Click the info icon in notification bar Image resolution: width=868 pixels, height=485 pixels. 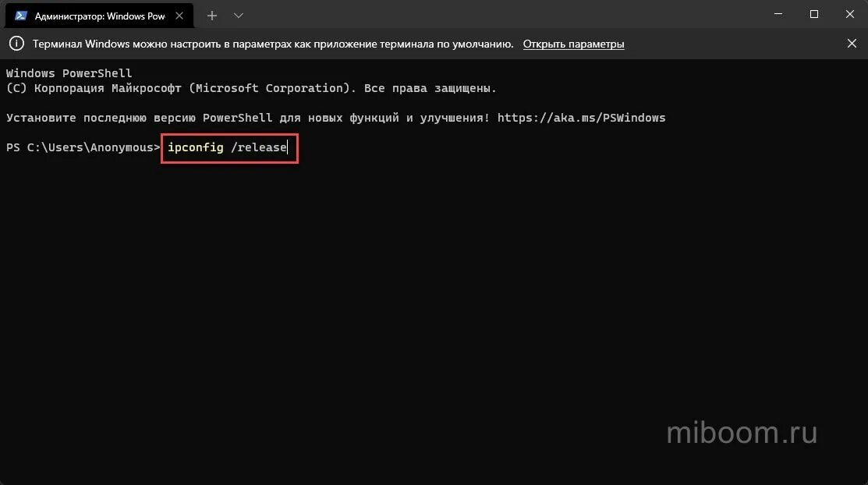(16, 43)
